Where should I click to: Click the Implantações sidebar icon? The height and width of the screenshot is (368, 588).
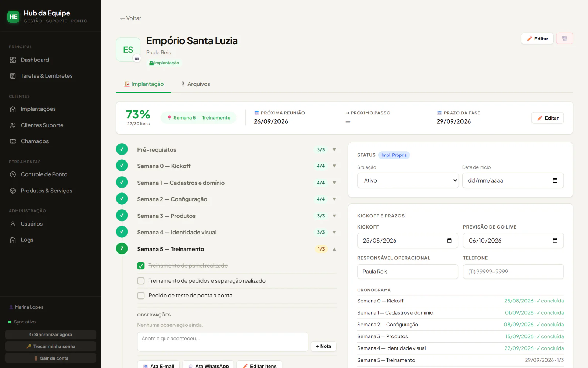[x=13, y=109]
